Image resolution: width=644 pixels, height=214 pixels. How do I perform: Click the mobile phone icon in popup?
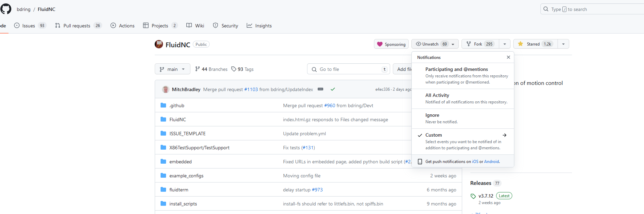coord(420,162)
